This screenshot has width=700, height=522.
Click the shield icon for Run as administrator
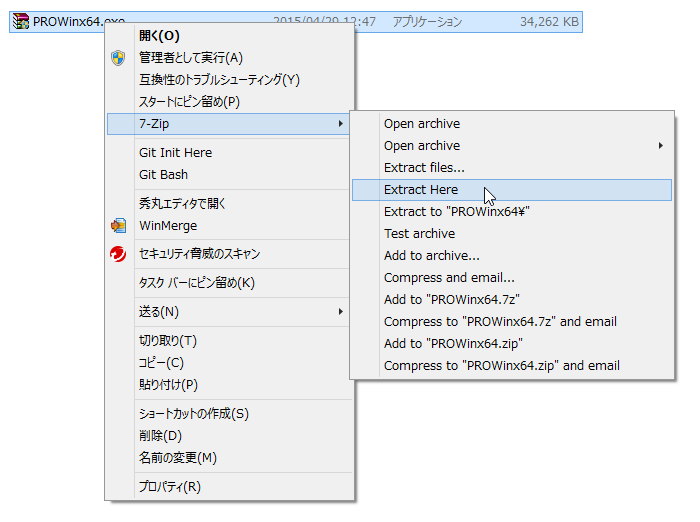tap(119, 58)
